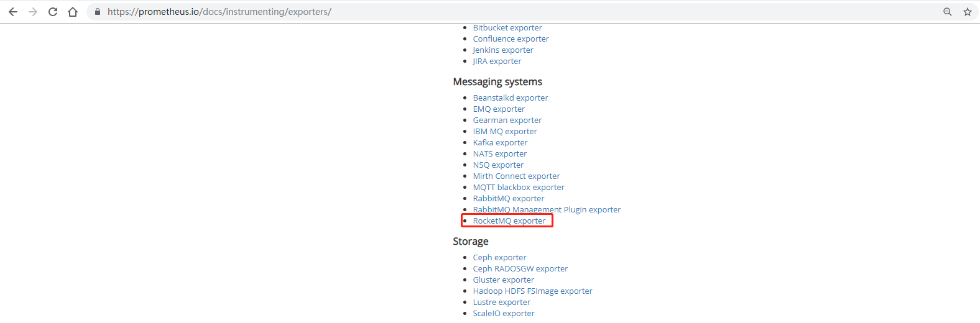Click the Hadoop HDFS FSImage exporter link

coord(532,291)
